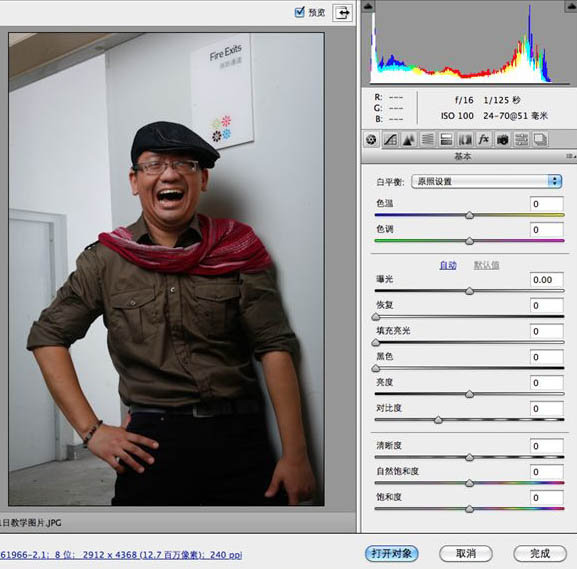Viewport: 577px width, 569px height.
Task: Open the Detail panel with mountain icon
Action: (409, 140)
